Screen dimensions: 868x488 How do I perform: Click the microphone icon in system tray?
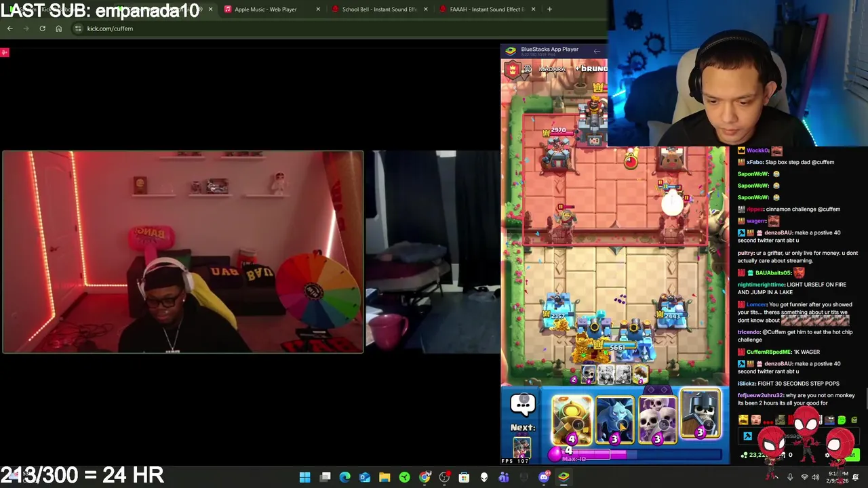790,477
